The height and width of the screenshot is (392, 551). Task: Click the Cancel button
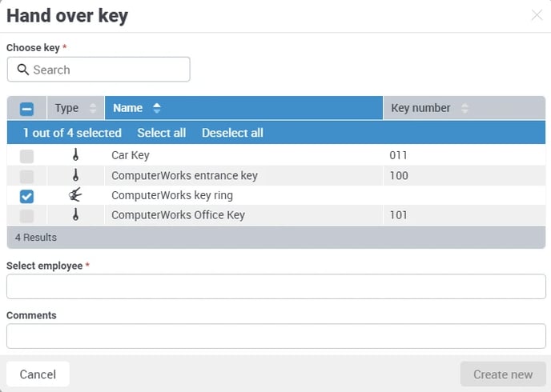[x=38, y=374]
